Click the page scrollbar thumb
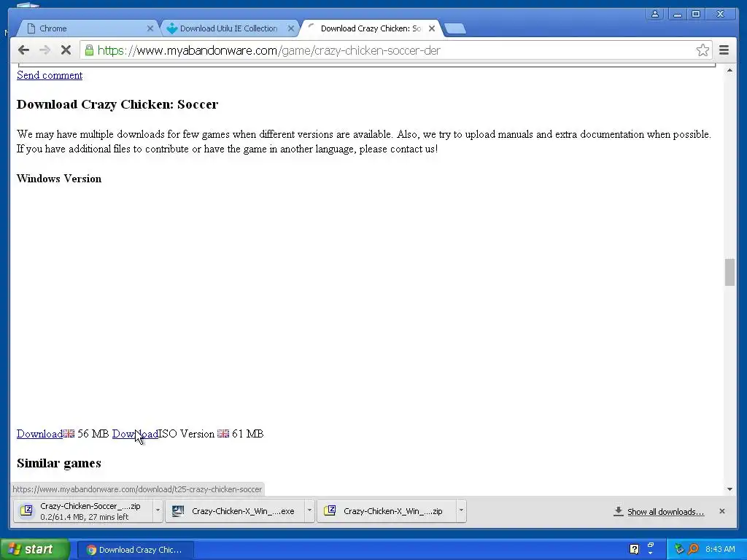747x560 pixels. point(729,273)
